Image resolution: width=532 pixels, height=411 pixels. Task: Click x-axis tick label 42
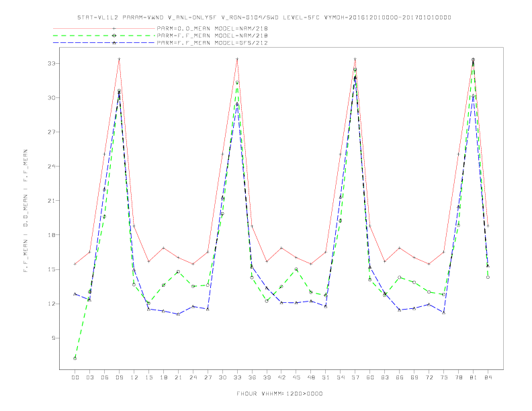(281, 377)
